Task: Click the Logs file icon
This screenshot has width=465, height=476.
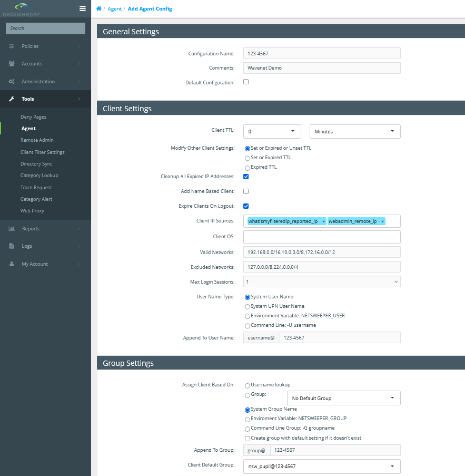Action: [x=12, y=246]
